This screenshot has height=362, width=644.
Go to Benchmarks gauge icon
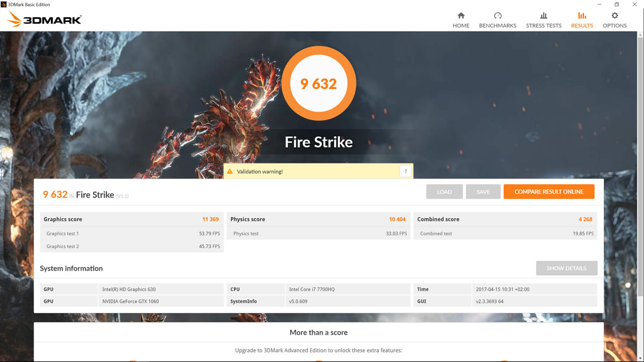point(497,16)
